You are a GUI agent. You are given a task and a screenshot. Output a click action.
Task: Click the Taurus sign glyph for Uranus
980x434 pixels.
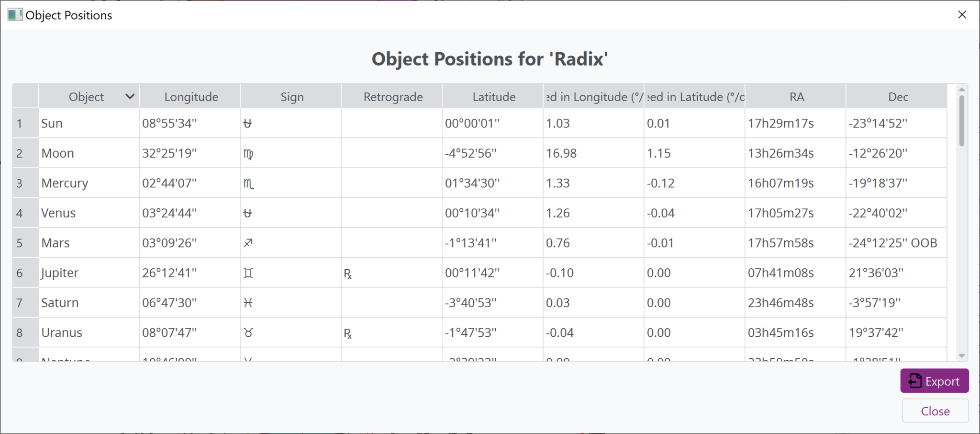click(x=248, y=332)
